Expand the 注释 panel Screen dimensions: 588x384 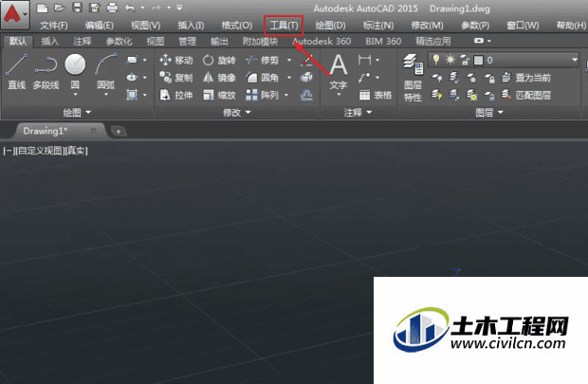pos(358,112)
